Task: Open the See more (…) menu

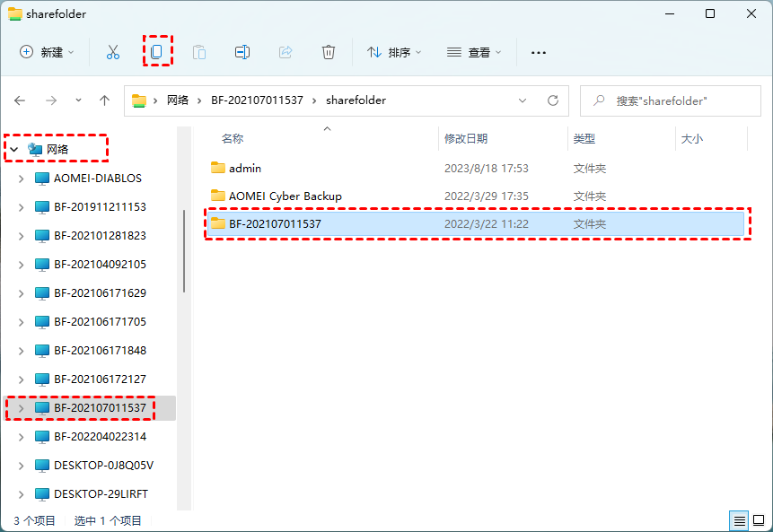Action: [538, 52]
